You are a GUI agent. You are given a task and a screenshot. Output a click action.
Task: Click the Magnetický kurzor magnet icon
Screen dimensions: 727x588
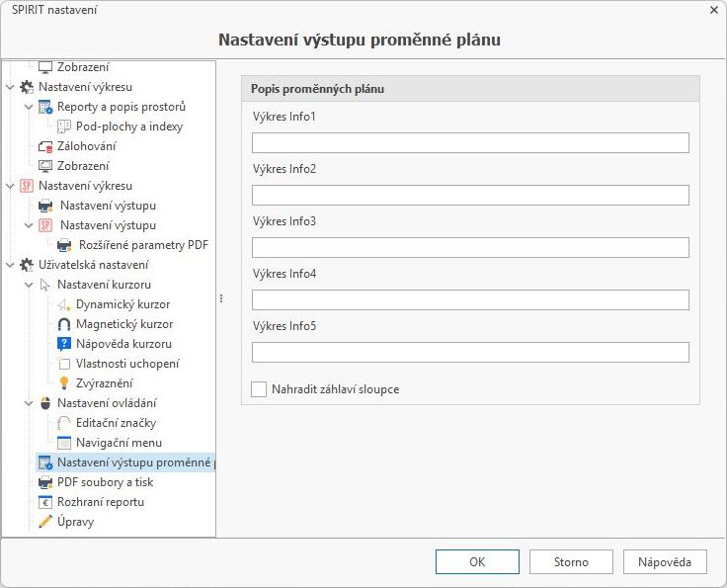click(x=64, y=324)
